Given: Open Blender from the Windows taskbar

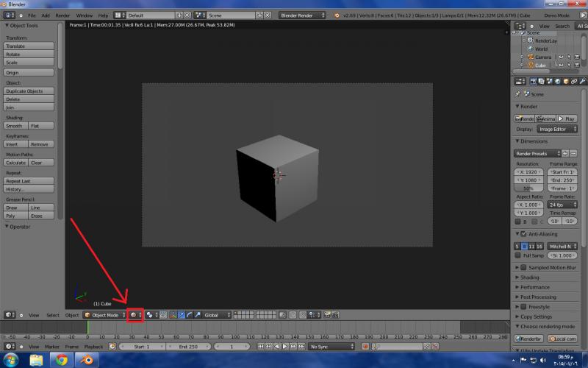Looking at the screenshot, I should click(87, 361).
